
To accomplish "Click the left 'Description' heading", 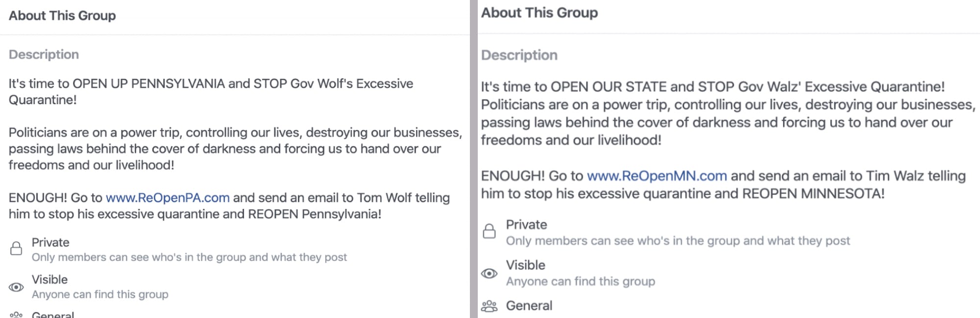I will pyautogui.click(x=44, y=54).
